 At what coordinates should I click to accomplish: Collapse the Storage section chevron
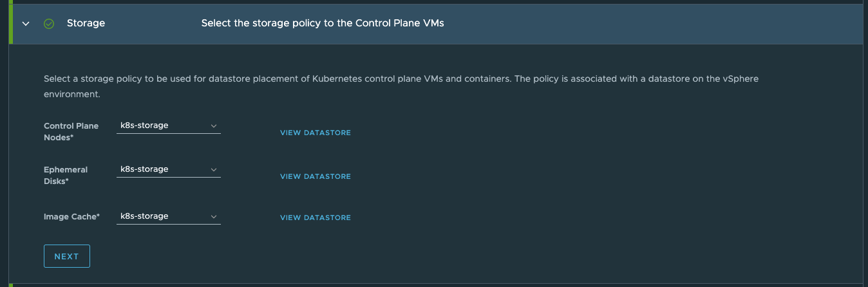(26, 23)
